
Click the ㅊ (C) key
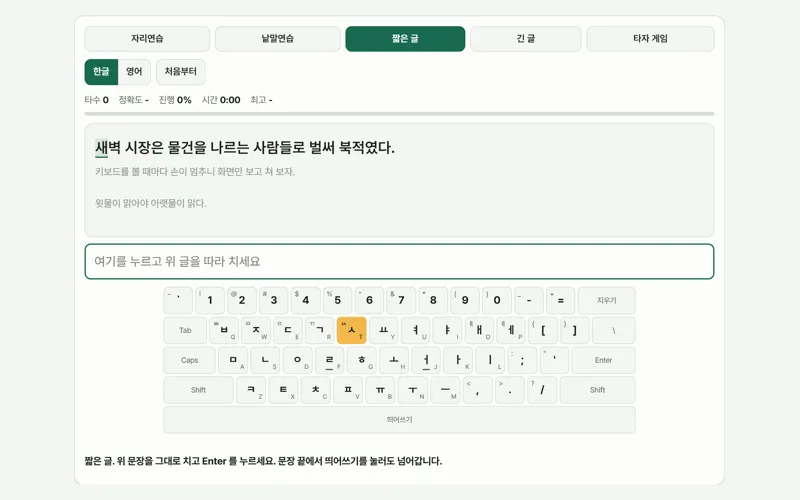[315, 390]
